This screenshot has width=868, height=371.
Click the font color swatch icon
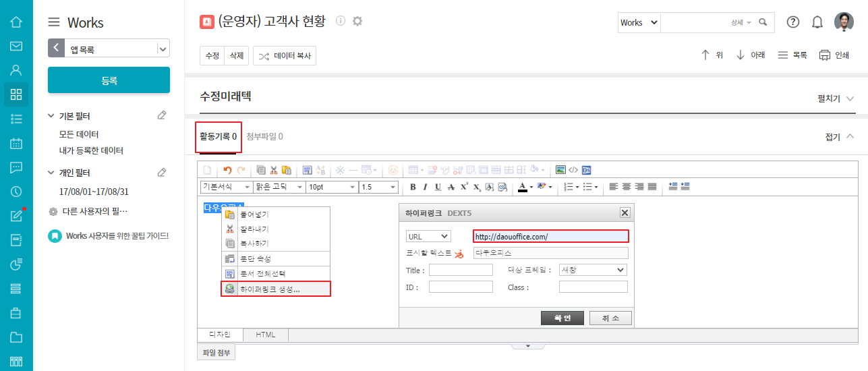click(523, 187)
